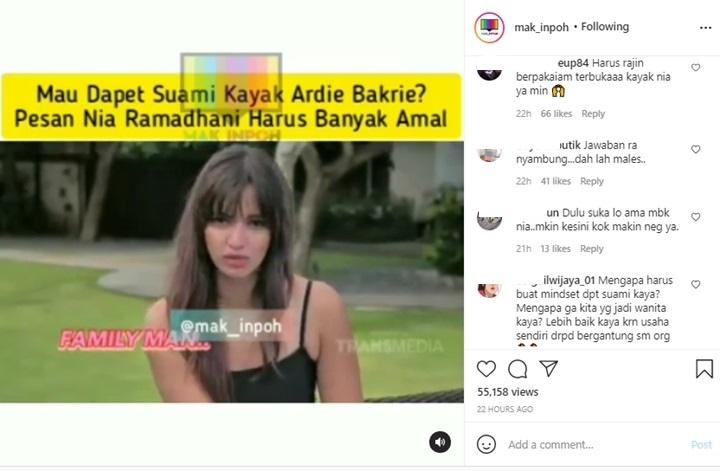This screenshot has width=720, height=471.
Task: Click the Add a comment field
Action: pos(597,444)
